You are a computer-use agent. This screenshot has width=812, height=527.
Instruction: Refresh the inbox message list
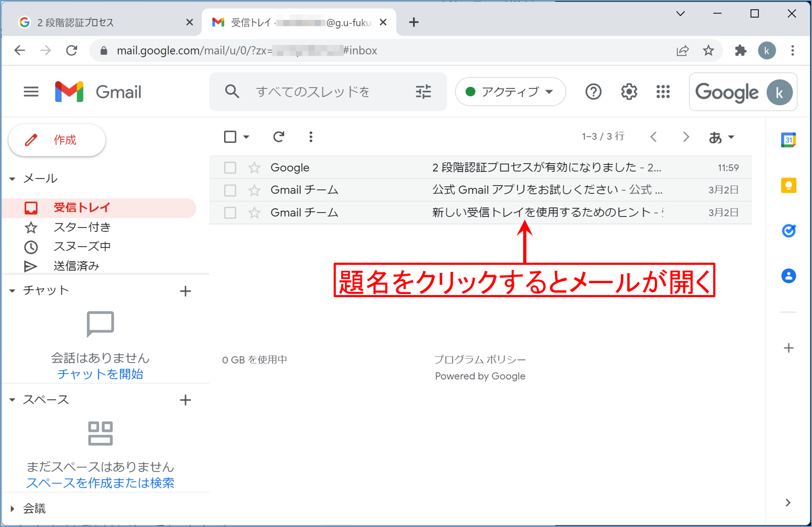pos(279,137)
